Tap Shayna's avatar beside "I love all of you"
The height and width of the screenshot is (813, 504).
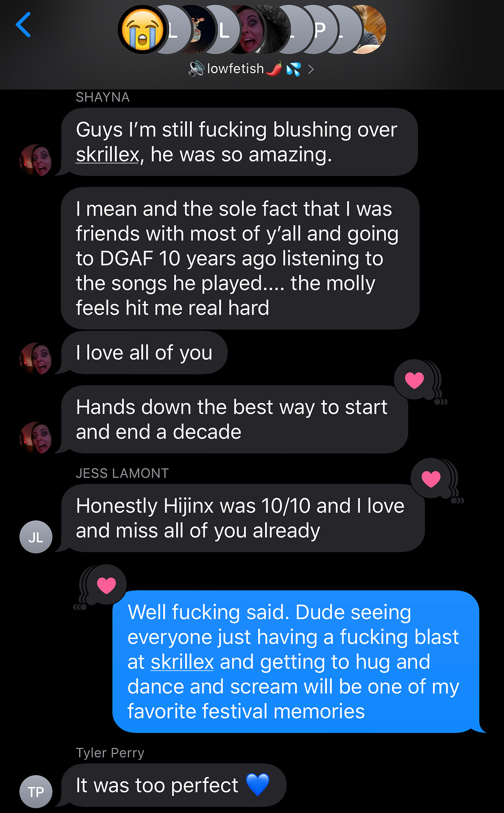click(36, 359)
